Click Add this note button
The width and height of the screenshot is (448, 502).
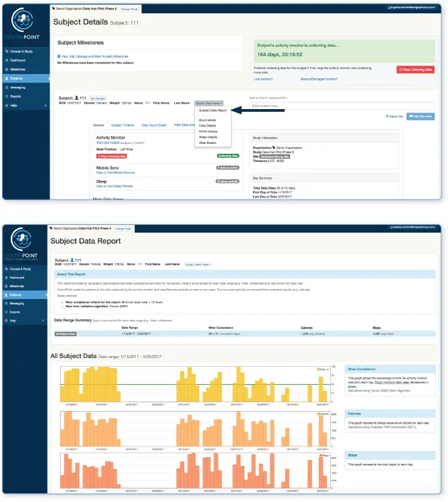coord(421,116)
